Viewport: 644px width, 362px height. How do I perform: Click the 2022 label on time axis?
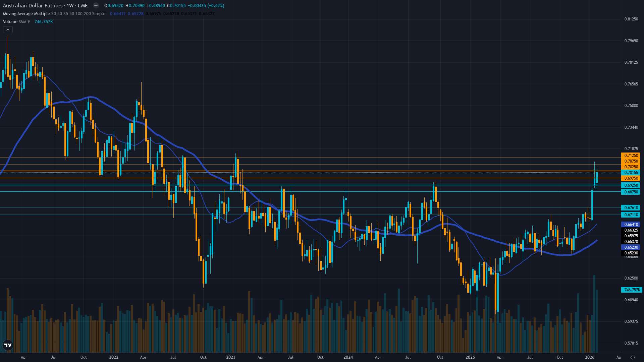[x=114, y=357]
